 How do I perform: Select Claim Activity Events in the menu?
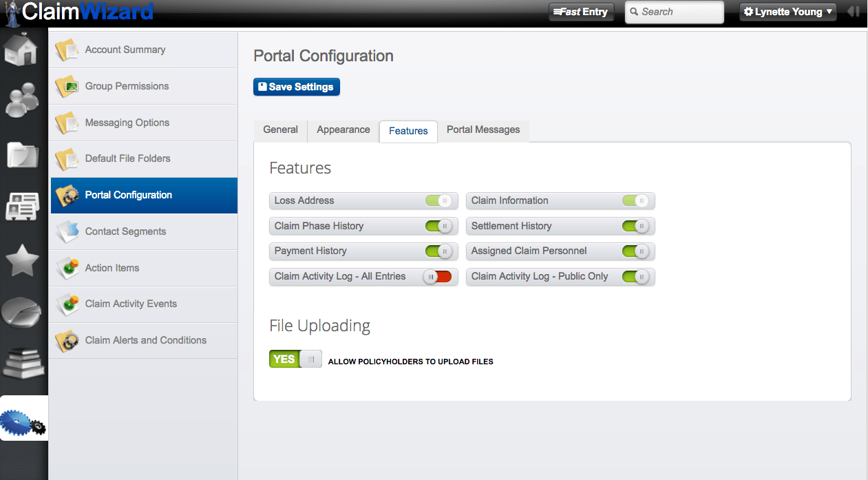click(x=131, y=304)
